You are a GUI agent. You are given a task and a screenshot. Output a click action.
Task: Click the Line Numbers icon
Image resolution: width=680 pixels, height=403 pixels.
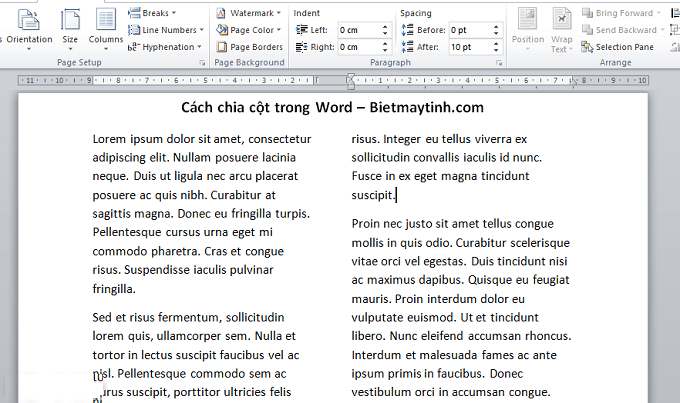134,30
